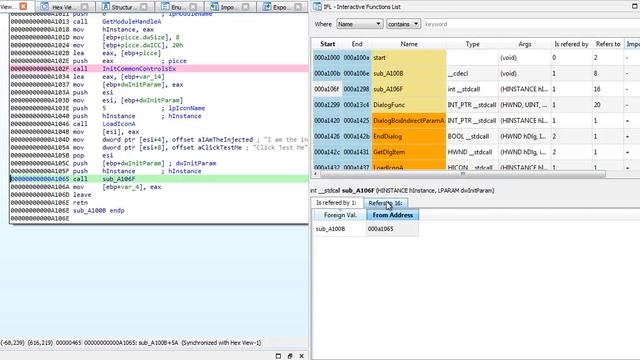
Task: Select the 'start' function name cell
Action: tap(409, 58)
